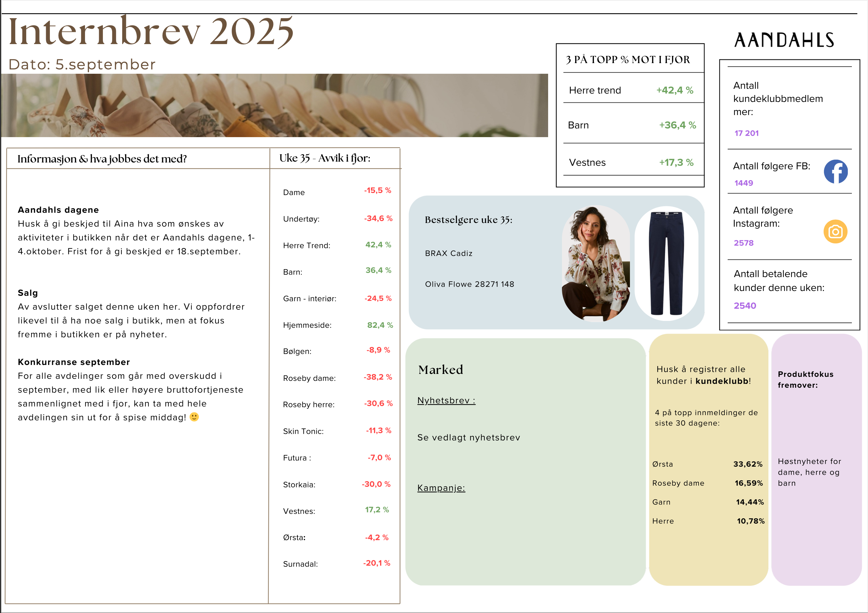Open the Kampanje underlined link
This screenshot has width=868, height=613.
pos(441,488)
